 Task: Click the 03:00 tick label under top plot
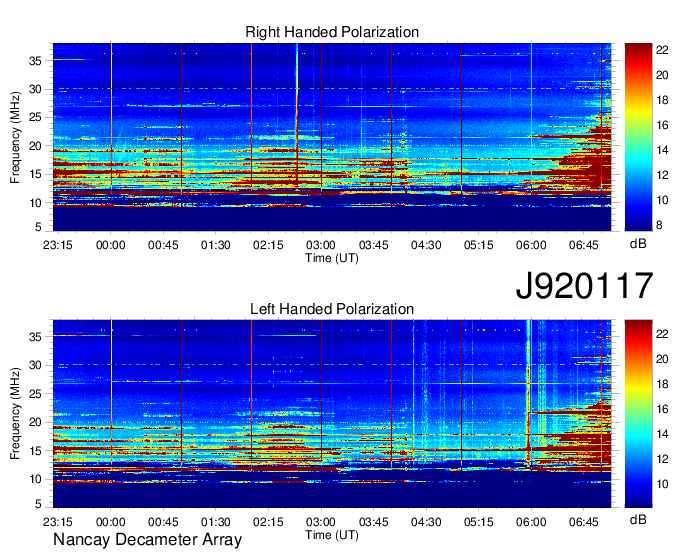point(321,245)
